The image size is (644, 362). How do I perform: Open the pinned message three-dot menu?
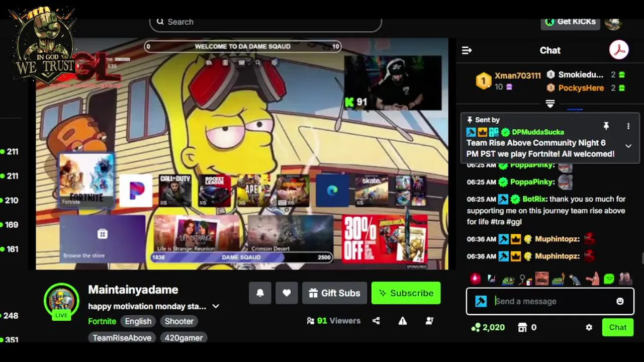pos(628,126)
